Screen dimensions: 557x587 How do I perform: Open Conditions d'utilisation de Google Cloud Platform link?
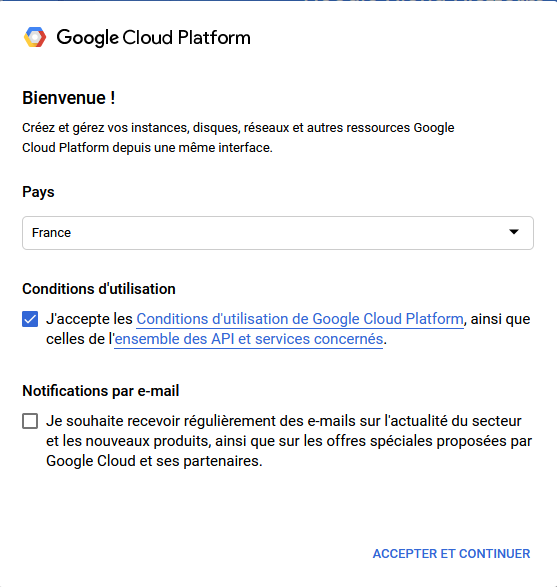[x=300, y=319]
